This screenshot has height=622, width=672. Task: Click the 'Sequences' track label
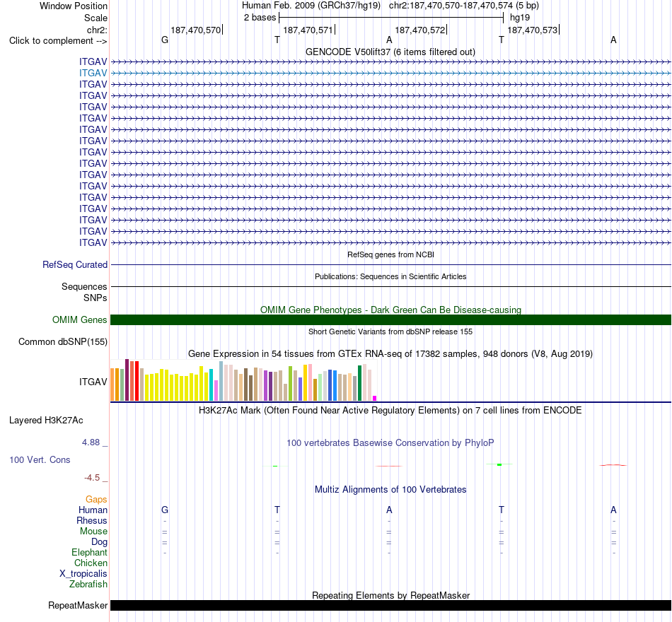84,286
